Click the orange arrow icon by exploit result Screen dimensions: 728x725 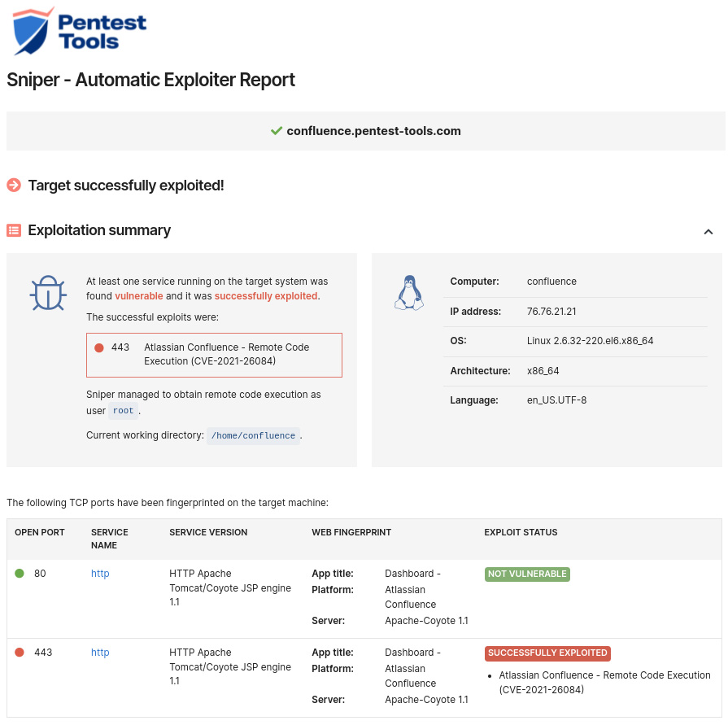point(14,186)
